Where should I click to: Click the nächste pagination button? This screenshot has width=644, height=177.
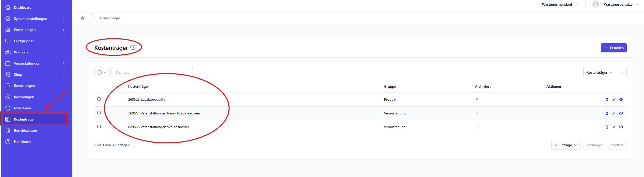[x=617, y=145]
